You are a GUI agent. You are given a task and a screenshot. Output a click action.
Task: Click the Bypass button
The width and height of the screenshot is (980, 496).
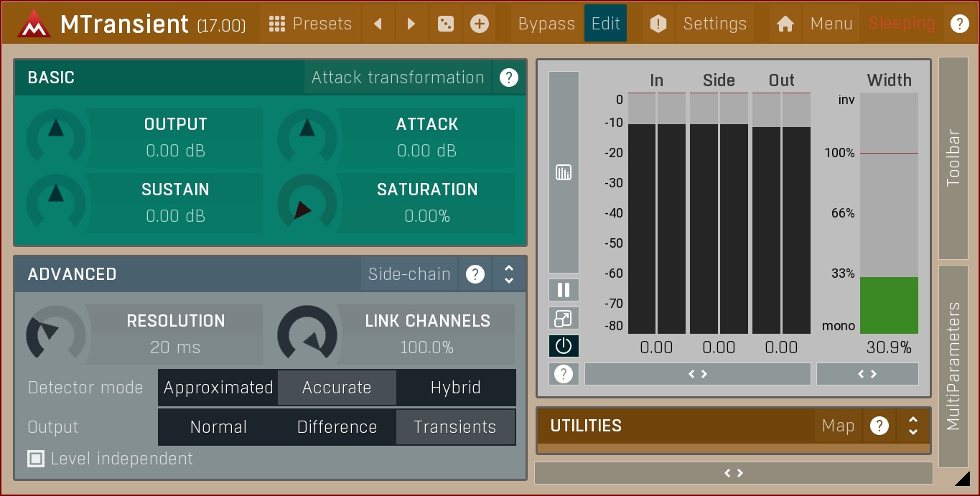point(546,24)
